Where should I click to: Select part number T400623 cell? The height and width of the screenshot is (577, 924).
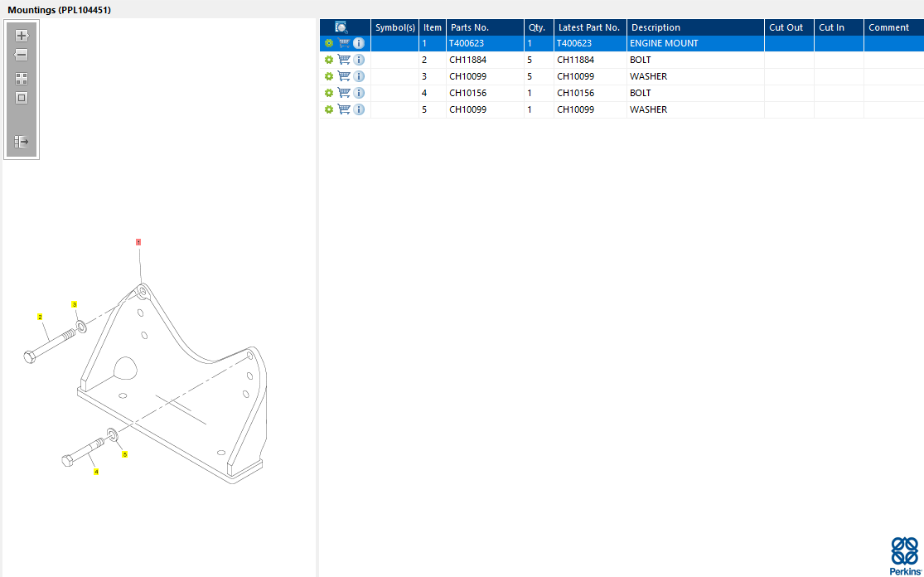click(x=485, y=43)
